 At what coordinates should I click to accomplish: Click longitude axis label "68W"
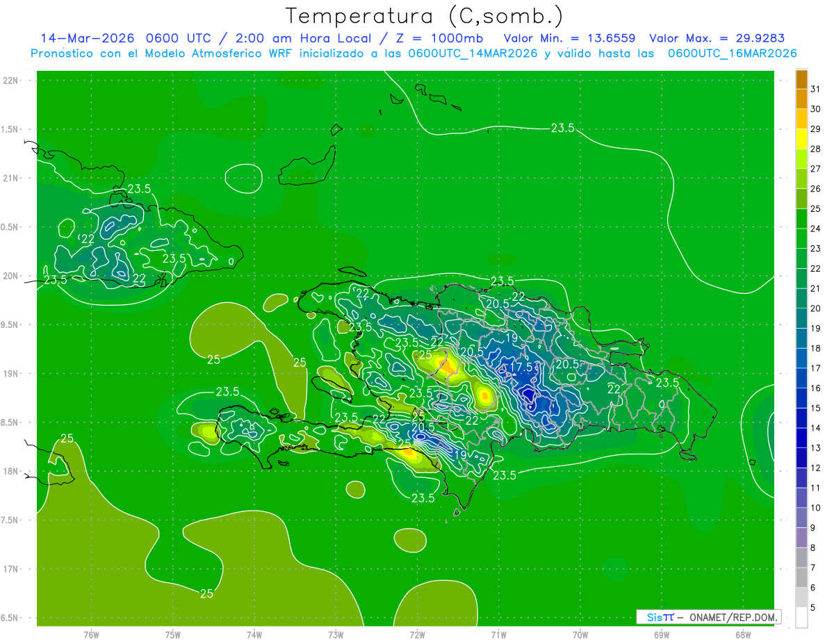click(x=743, y=634)
